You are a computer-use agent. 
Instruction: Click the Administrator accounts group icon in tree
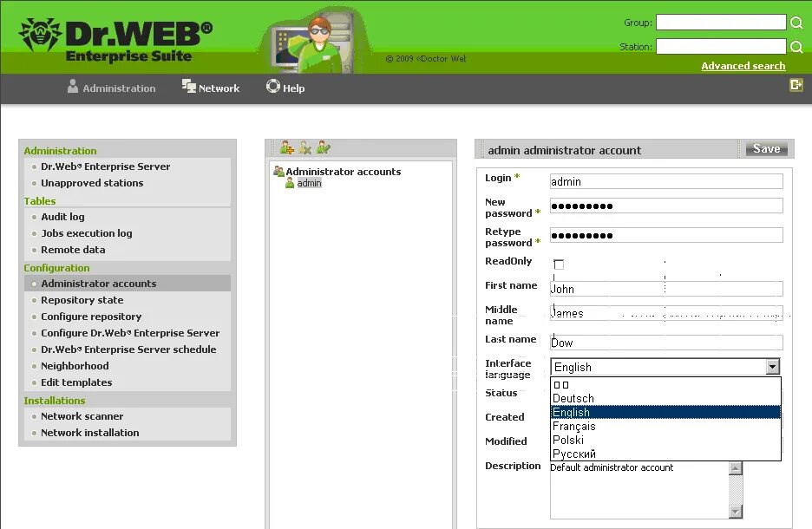click(278, 171)
